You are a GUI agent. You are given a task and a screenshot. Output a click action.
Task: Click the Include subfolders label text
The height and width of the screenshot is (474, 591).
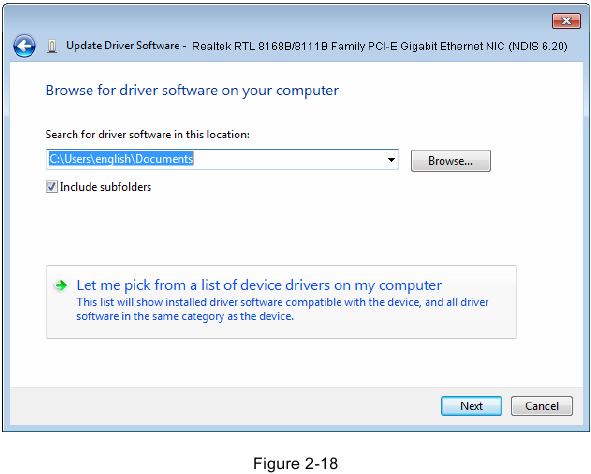(105, 187)
